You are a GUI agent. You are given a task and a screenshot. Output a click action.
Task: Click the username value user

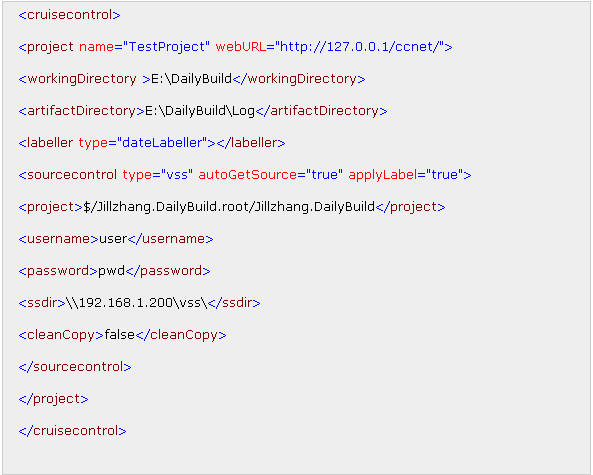113,239
